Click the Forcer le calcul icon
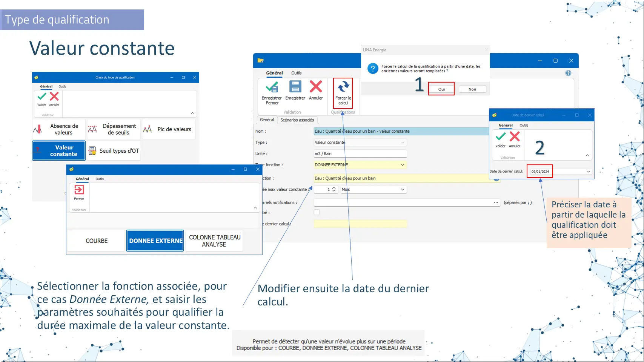The width and height of the screenshot is (644, 362). coord(343,87)
